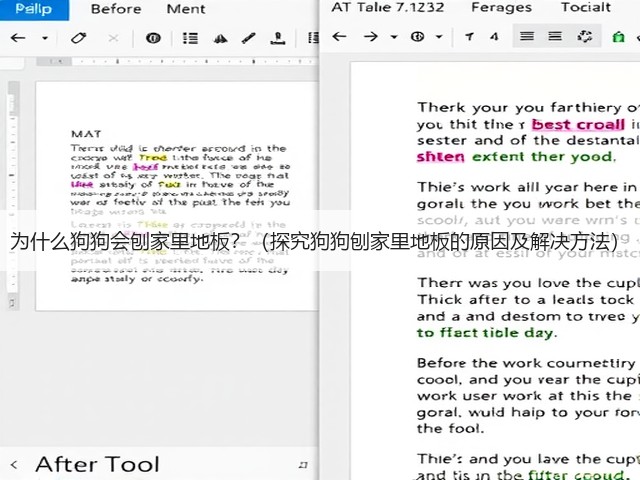This screenshot has height=480, width=640.
Task: Select the pen tool in left toolbar
Action: point(249,38)
